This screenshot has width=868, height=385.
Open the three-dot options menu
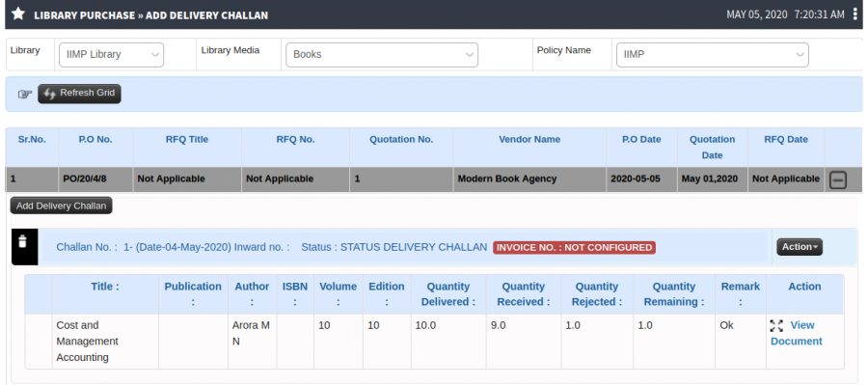point(855,14)
